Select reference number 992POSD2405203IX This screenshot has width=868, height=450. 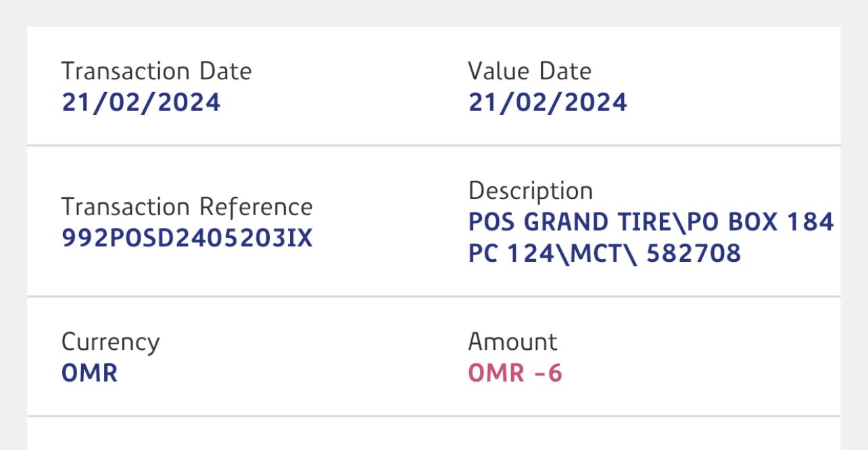click(x=187, y=238)
